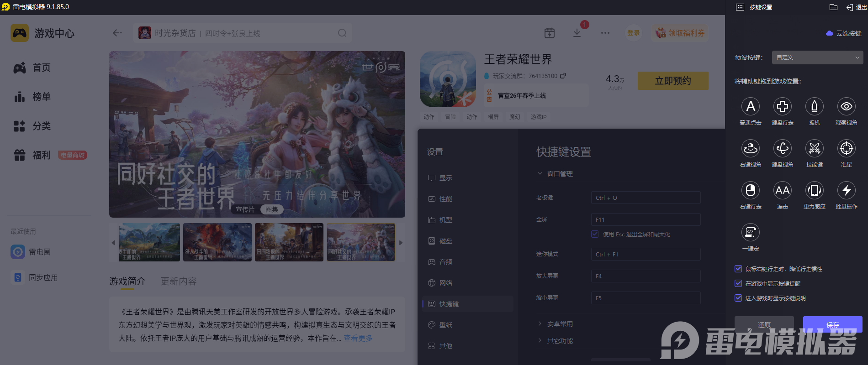Click the back arrow in Game Center
868x365 pixels.
117,33
